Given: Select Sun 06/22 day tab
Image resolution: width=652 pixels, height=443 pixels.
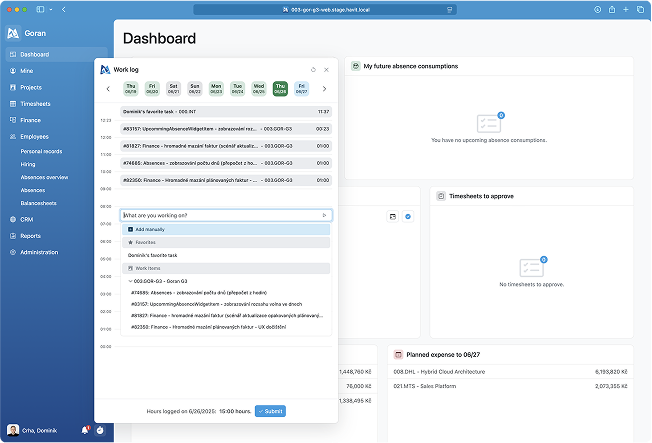Looking at the screenshot, I should (195, 89).
